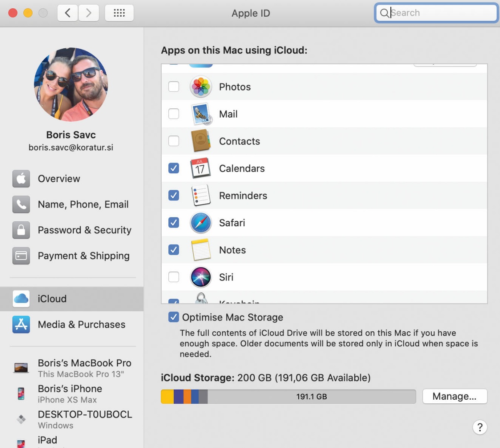Click the magnifying glass in the search field
This screenshot has height=448, width=500.
[x=384, y=13]
